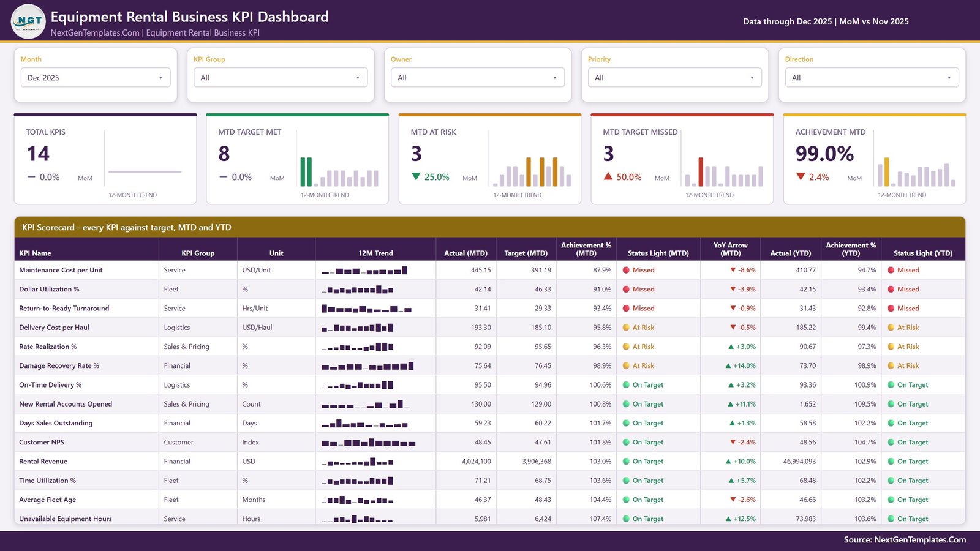Open the Direction filter dropdown
This screenshot has height=551, width=980.
[872, 78]
